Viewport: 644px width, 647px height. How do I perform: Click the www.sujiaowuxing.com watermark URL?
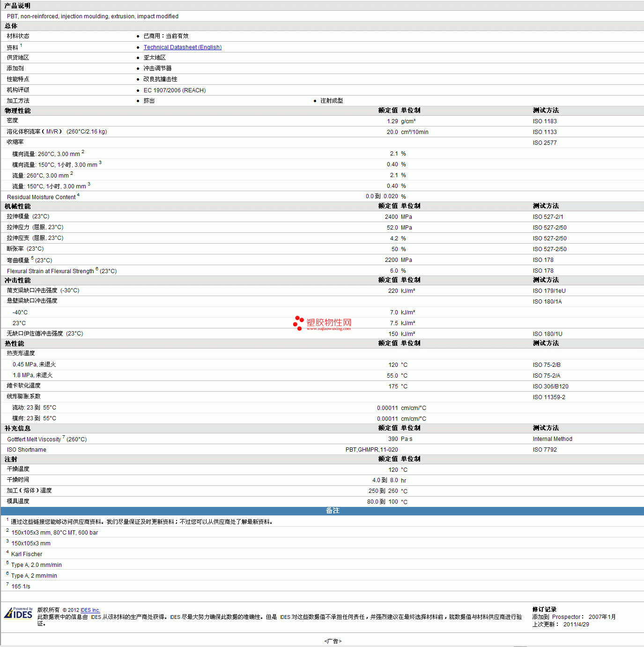328,329
